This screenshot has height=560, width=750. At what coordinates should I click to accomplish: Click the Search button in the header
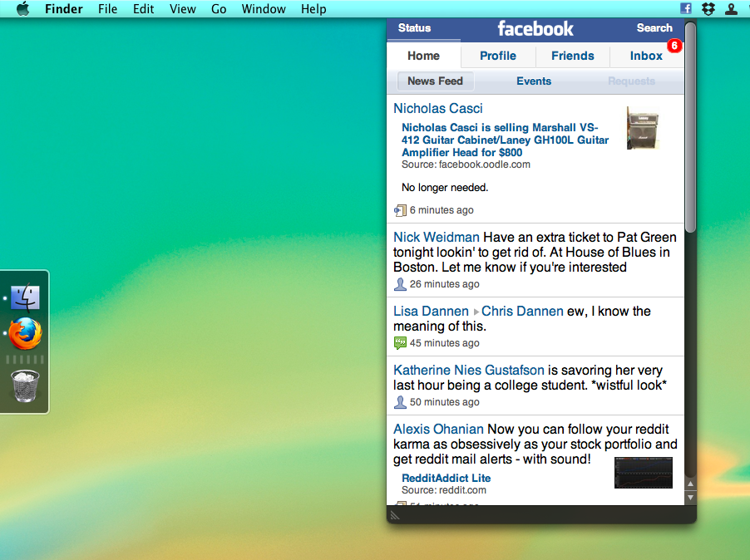(654, 27)
